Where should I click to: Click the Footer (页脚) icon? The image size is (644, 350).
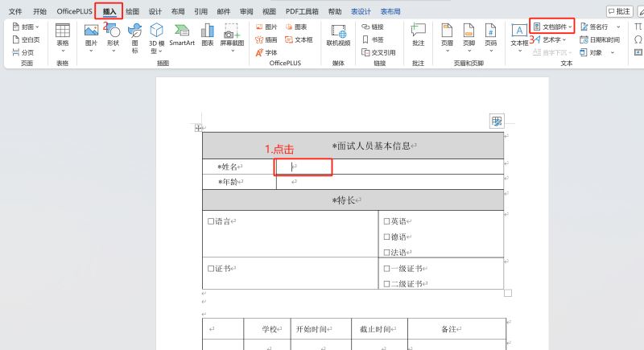pyautogui.click(x=469, y=31)
